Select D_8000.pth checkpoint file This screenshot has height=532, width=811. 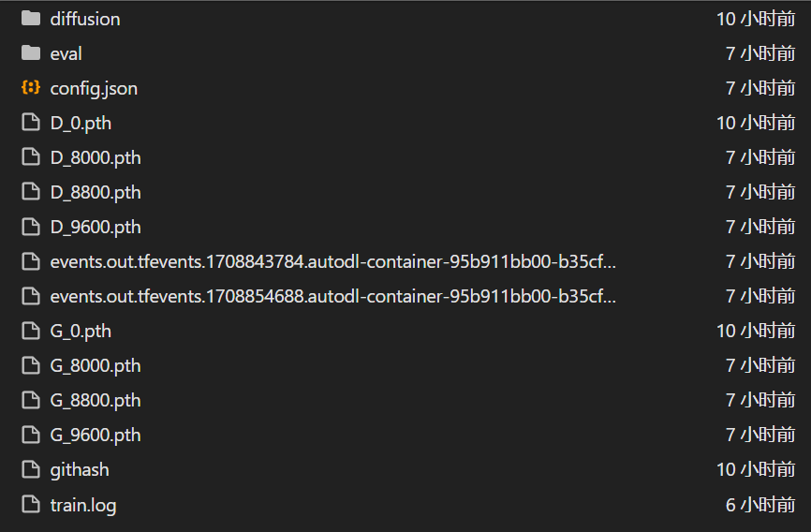96,157
